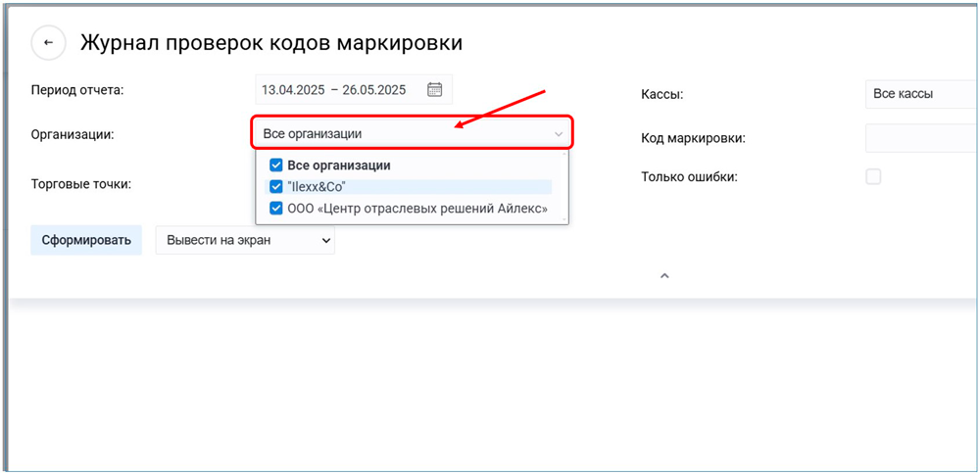Toggle checkbox for ООО «Центр отраслевых решений Айлекс»
Image resolution: width=980 pixels, height=475 pixels.
click(276, 208)
